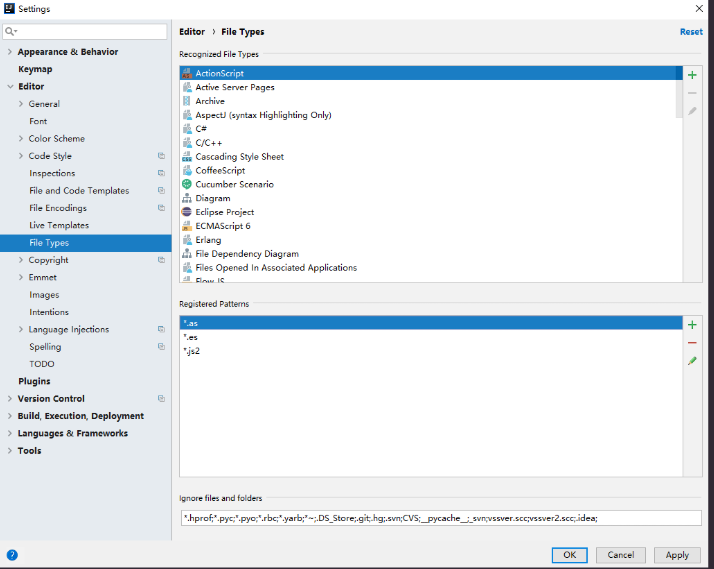Click the File and Code Templates project icon
This screenshot has height=569, width=714.
click(x=161, y=190)
